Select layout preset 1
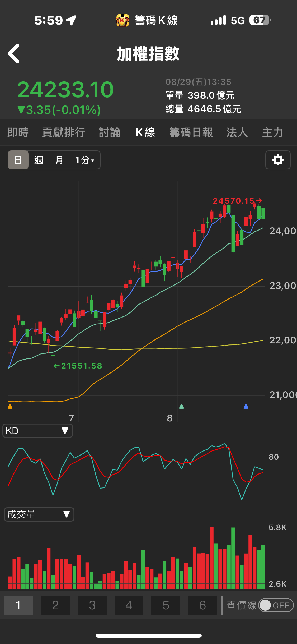Image resolution: width=297 pixels, height=644 pixels. (18, 605)
